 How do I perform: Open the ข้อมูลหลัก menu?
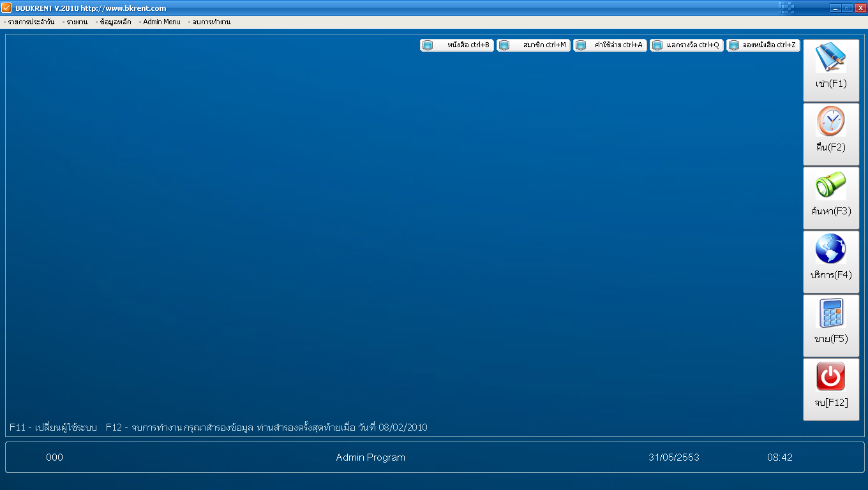click(114, 22)
